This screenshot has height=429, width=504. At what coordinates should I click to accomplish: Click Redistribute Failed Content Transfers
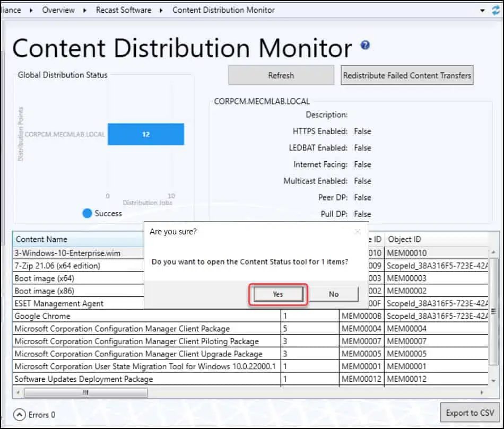[407, 75]
